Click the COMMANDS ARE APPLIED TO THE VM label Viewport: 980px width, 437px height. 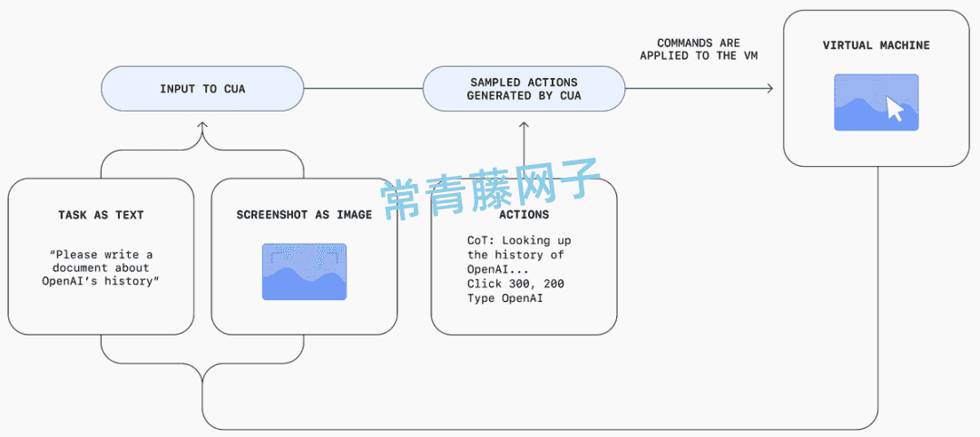point(698,49)
